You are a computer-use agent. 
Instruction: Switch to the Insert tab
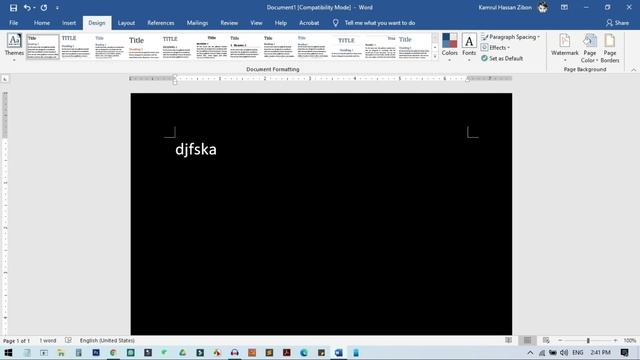[x=69, y=23]
